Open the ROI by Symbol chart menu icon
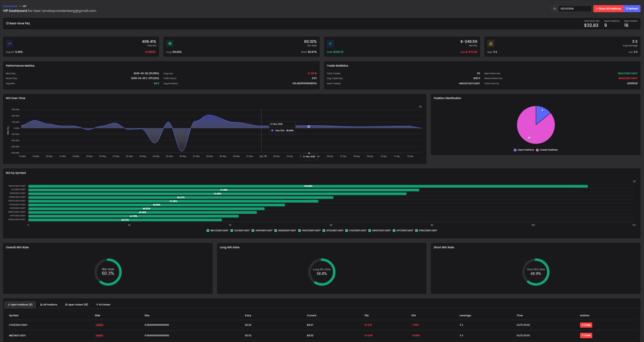The image size is (644, 342). [634, 181]
